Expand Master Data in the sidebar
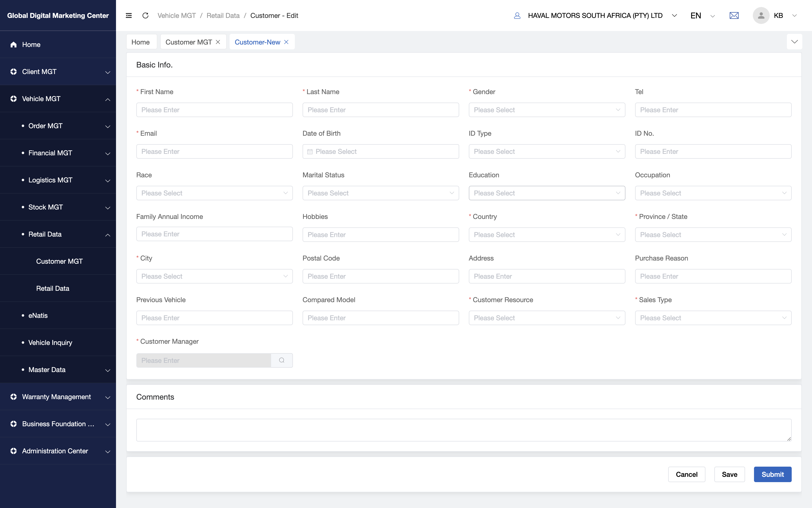 [x=58, y=370]
